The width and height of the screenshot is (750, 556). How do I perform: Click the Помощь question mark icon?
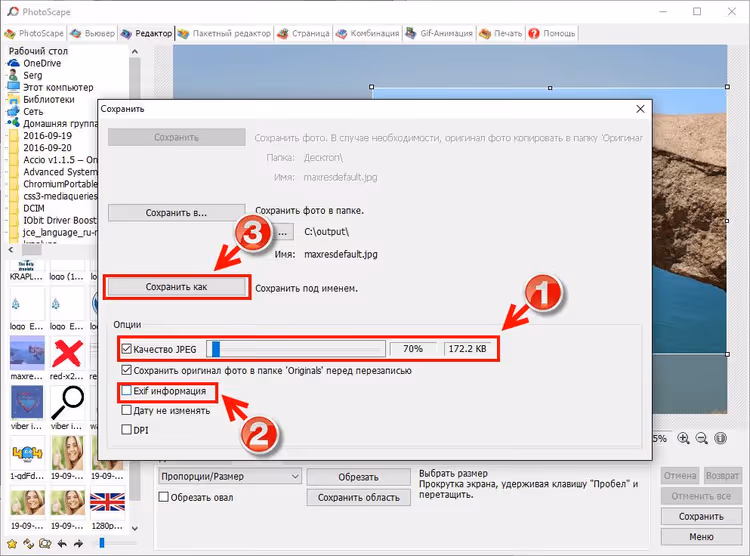pyautogui.click(x=534, y=33)
